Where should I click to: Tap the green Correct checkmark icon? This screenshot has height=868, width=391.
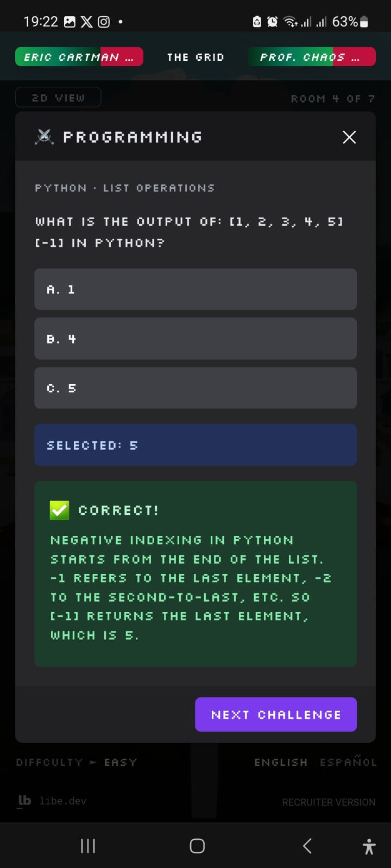click(59, 510)
